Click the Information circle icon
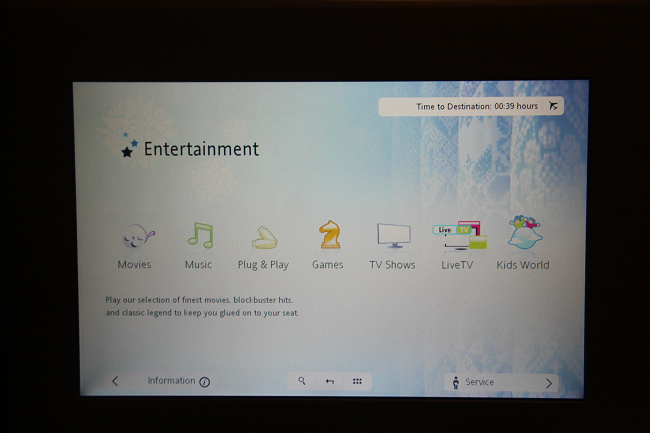 point(204,382)
